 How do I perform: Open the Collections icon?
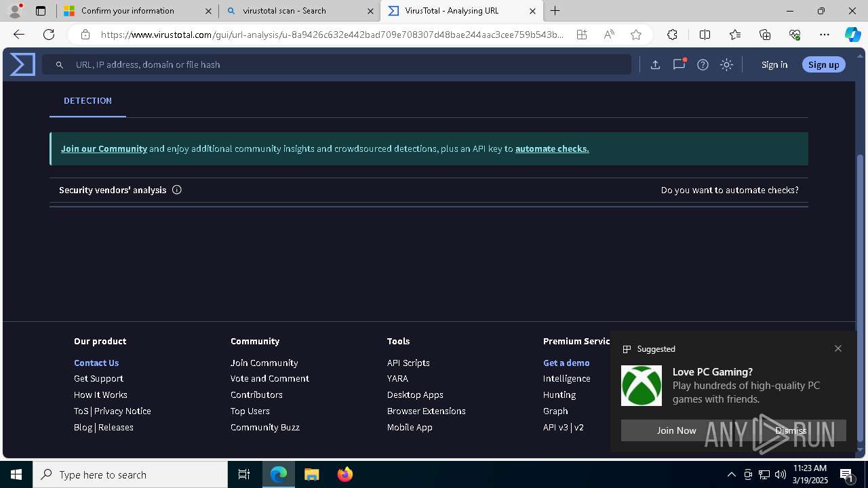coord(765,35)
